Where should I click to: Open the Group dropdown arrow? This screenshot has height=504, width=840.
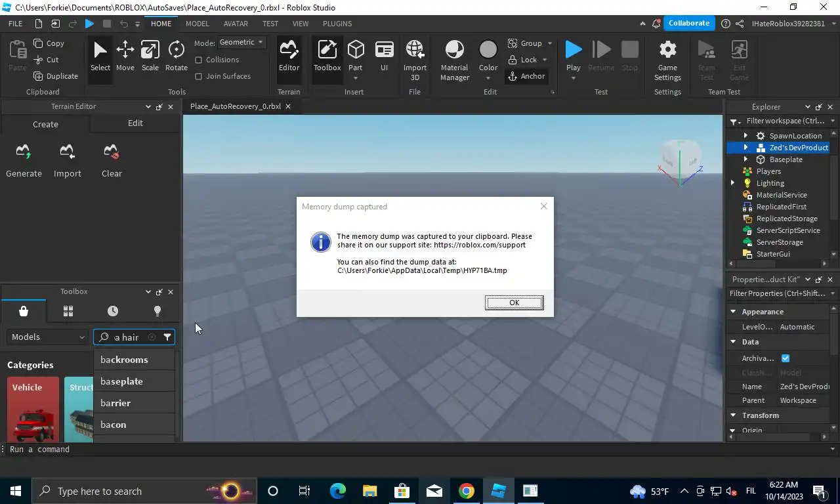click(x=549, y=43)
